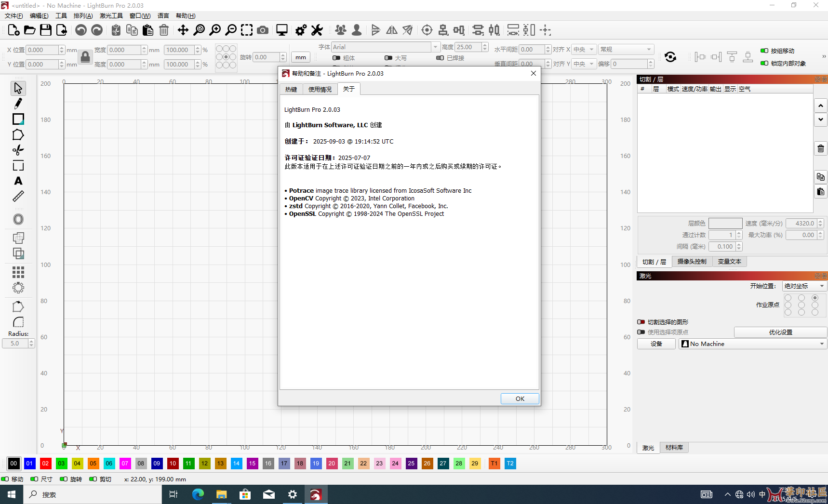Click the Pan/Move view crosshair icon
Viewport: 828px width, 504px height.
(183, 30)
